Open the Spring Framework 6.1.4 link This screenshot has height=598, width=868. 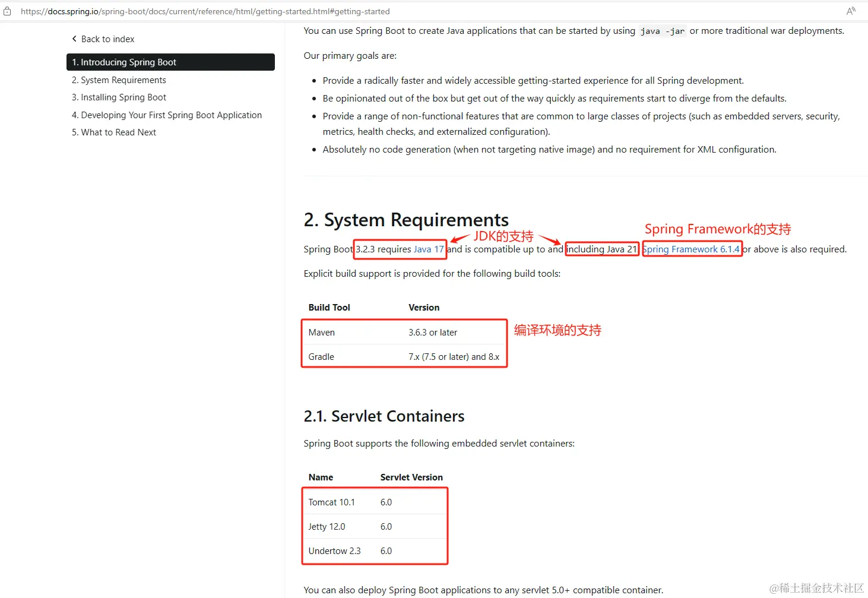click(x=692, y=249)
